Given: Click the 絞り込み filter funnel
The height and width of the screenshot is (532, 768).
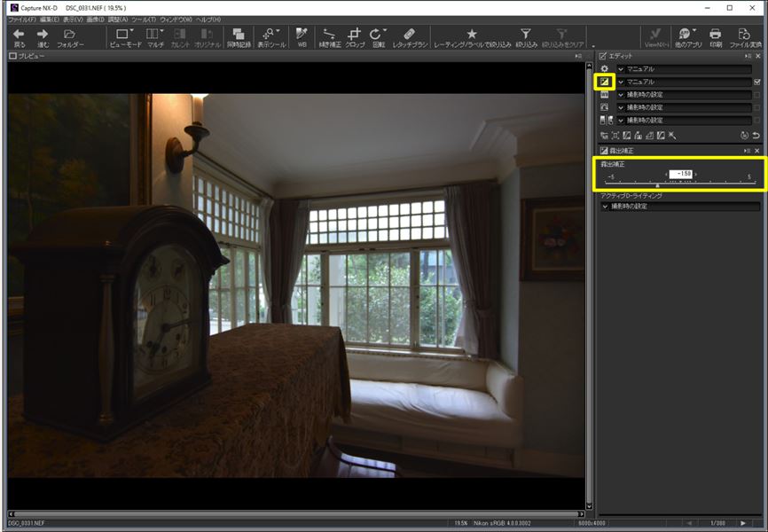Looking at the screenshot, I should coord(526,37).
